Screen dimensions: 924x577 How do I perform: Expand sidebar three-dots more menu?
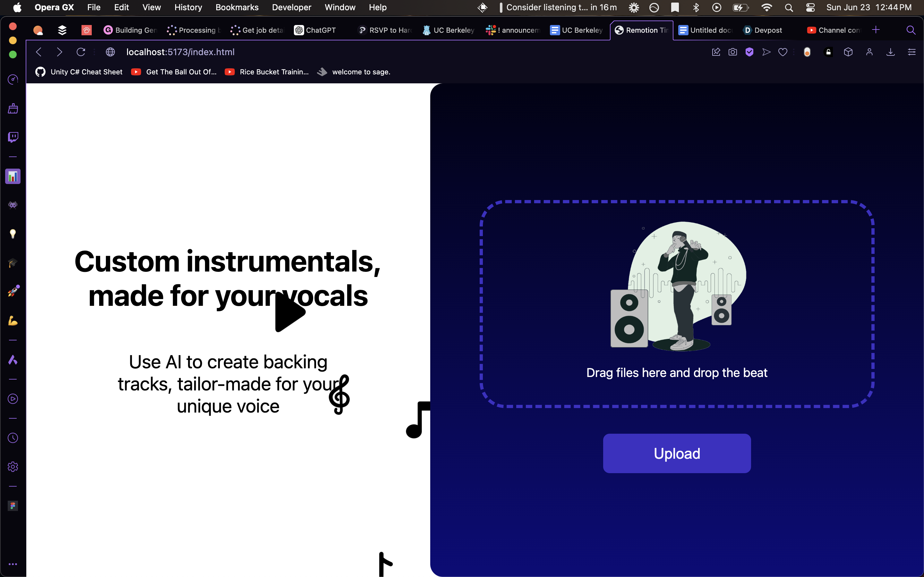tap(13, 564)
